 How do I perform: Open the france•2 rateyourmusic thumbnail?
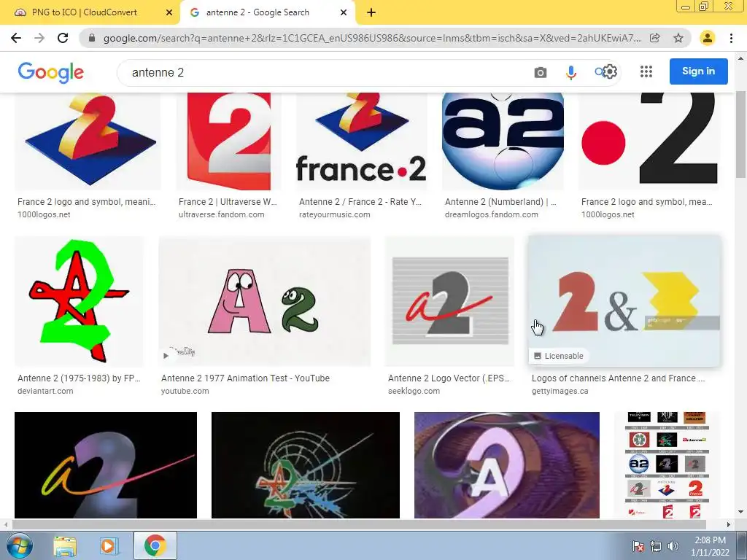tap(362, 141)
